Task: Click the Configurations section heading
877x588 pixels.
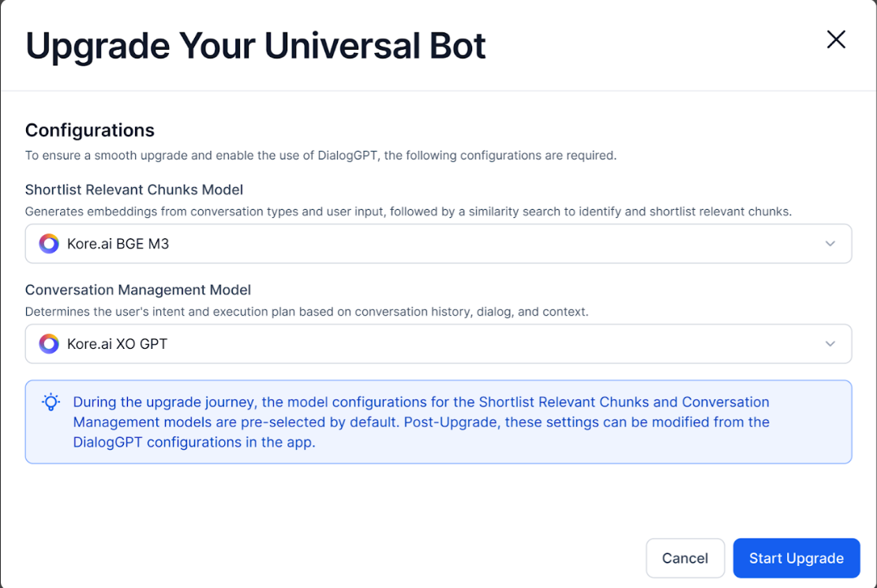Action: point(90,130)
